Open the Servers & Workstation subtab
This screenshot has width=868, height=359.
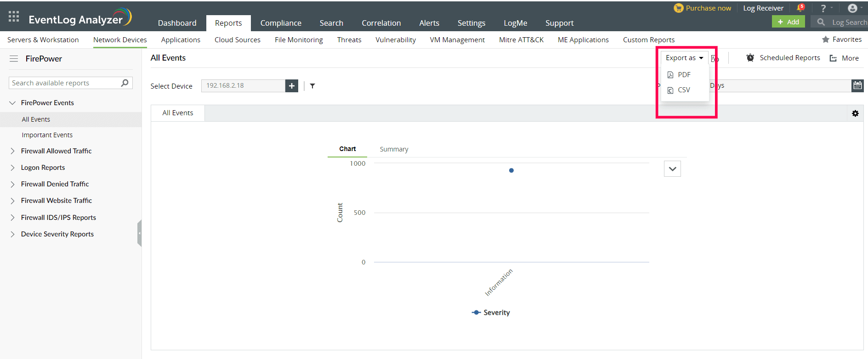click(x=43, y=40)
